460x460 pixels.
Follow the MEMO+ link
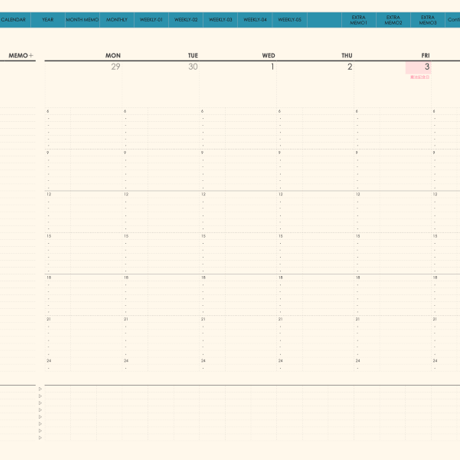tap(21, 55)
